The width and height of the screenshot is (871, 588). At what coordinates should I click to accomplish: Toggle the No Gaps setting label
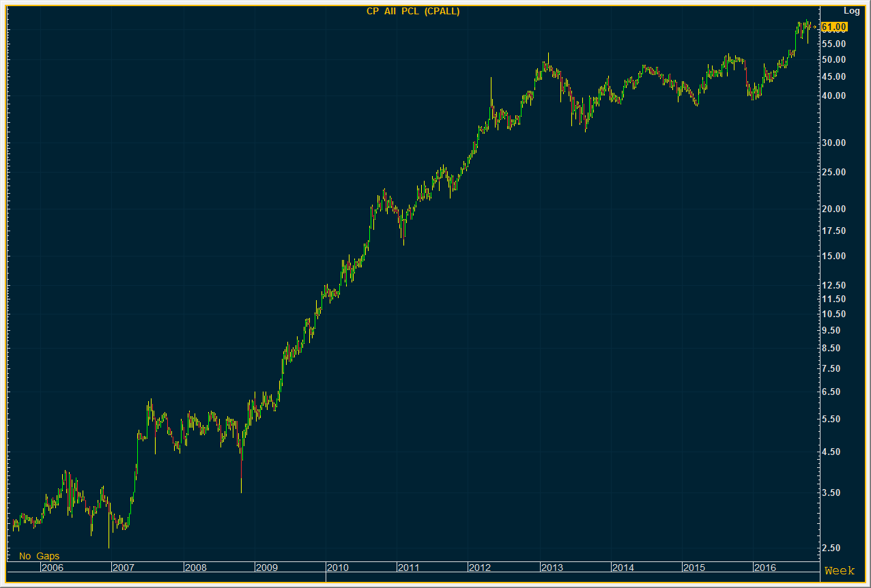[x=39, y=556]
